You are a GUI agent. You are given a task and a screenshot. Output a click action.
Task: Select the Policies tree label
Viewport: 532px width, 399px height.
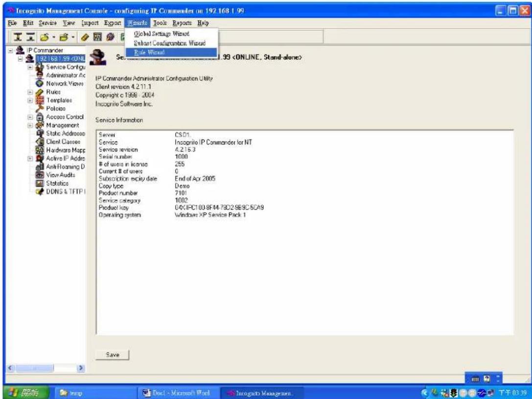point(56,109)
